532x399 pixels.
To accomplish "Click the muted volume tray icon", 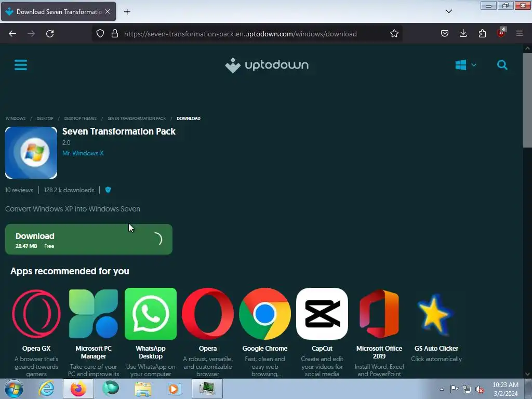I will (480, 389).
